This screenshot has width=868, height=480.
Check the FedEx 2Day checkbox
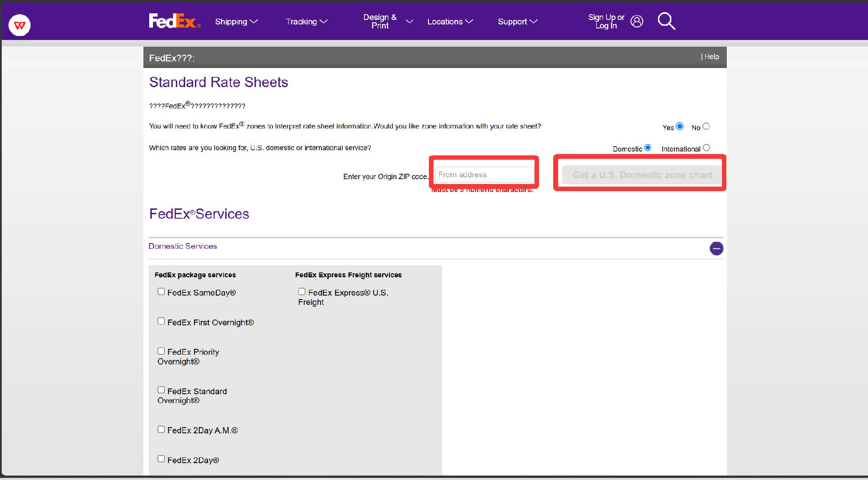[161, 459]
